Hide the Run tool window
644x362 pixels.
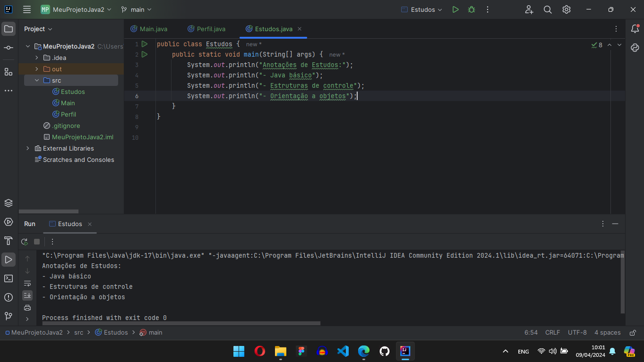pos(615,224)
